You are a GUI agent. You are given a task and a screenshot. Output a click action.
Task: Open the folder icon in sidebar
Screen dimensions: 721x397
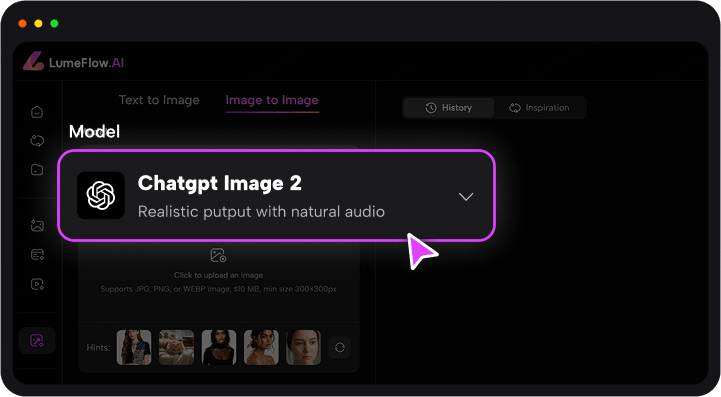click(37, 169)
